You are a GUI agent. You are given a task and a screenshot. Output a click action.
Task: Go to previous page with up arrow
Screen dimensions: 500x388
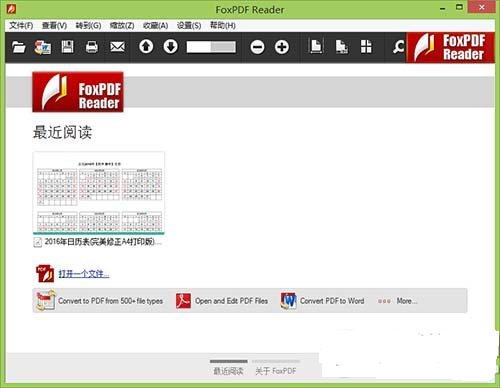(146, 47)
